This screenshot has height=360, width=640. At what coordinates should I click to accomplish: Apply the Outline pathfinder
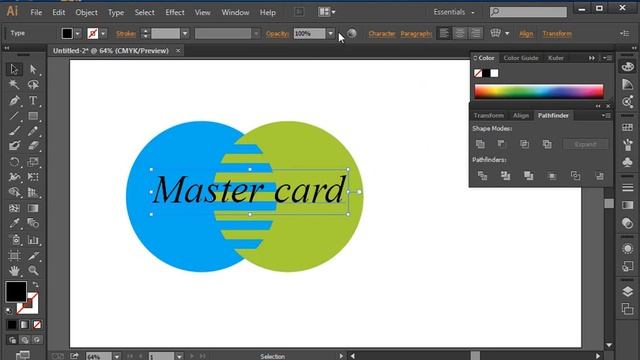click(576, 176)
